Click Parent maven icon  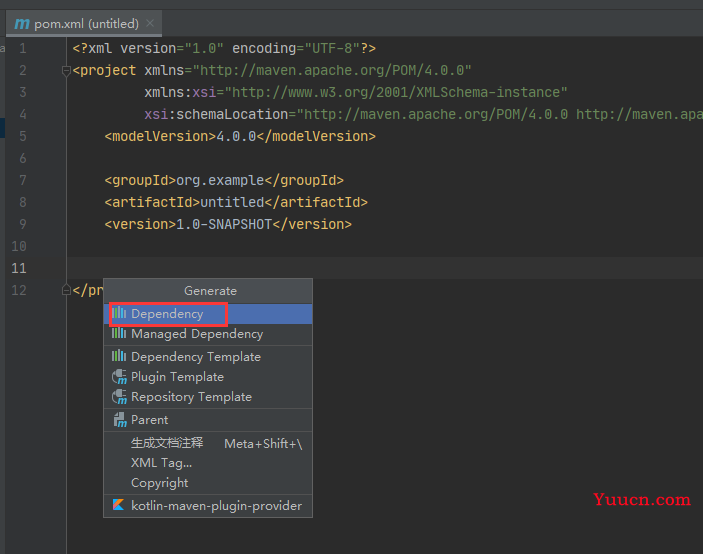tap(120, 420)
